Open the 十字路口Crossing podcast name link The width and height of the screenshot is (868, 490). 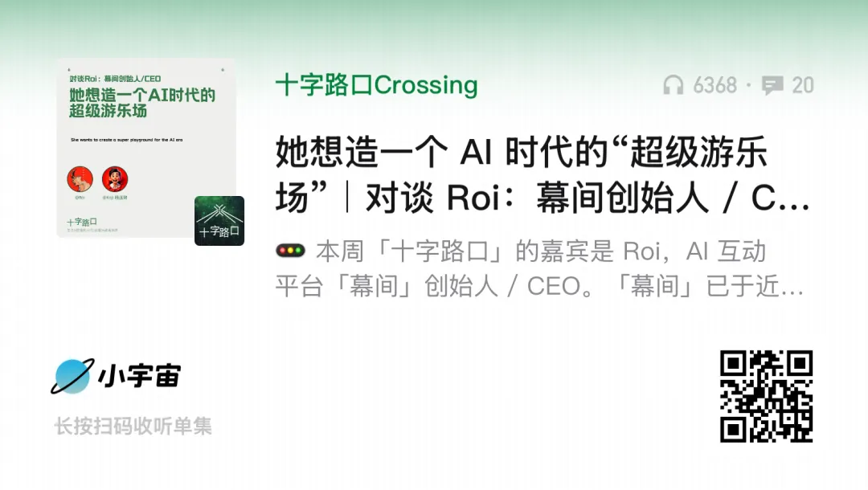coord(376,85)
